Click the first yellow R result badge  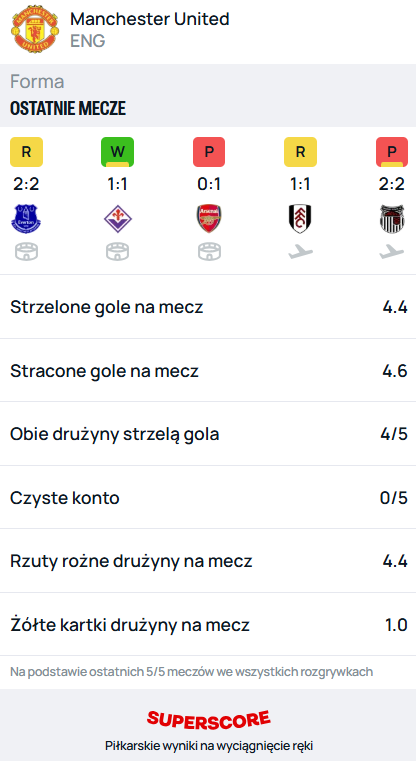click(x=26, y=152)
